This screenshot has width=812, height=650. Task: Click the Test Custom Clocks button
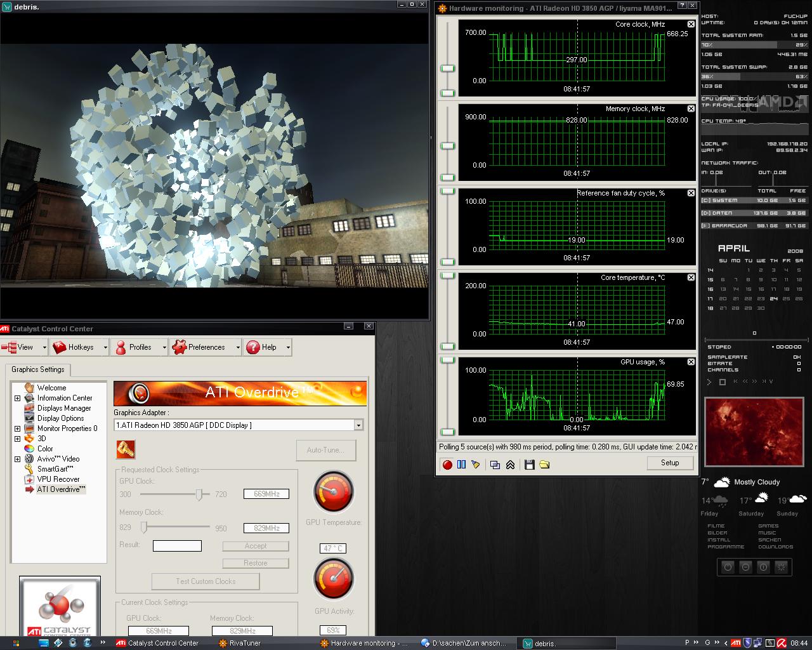tap(206, 581)
